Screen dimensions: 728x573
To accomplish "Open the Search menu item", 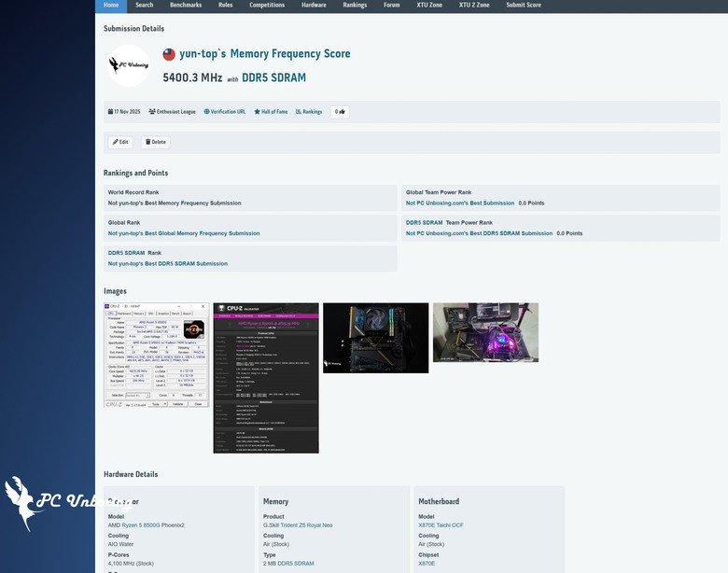I will [145, 5].
